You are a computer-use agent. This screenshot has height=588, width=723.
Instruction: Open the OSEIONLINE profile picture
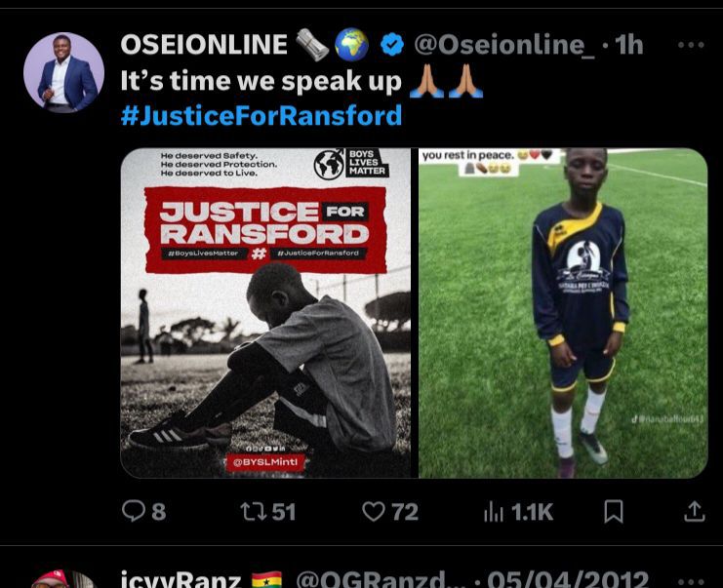(x=63, y=72)
